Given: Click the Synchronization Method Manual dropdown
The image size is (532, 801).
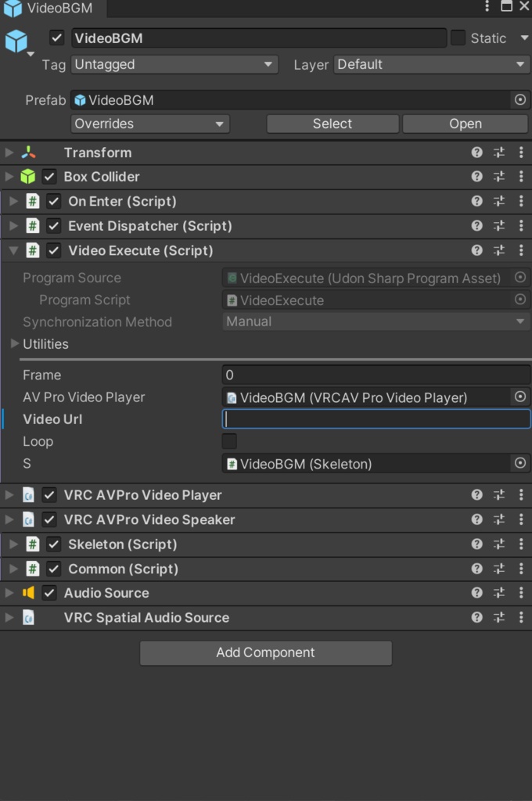Looking at the screenshot, I should click(376, 321).
